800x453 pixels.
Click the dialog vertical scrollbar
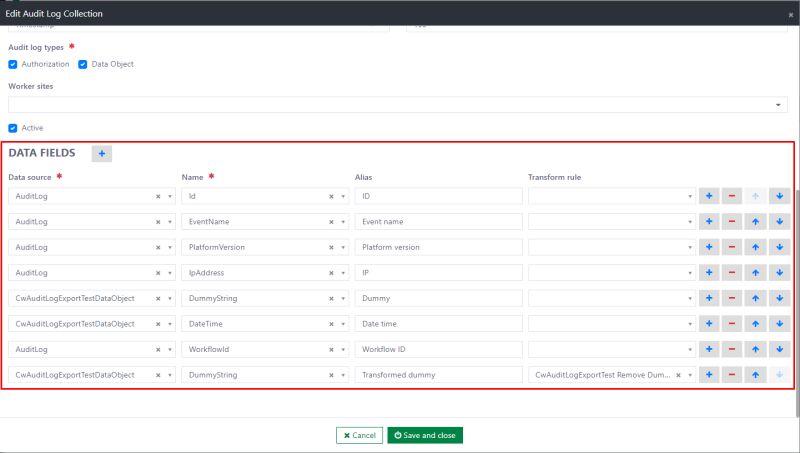coord(797,306)
